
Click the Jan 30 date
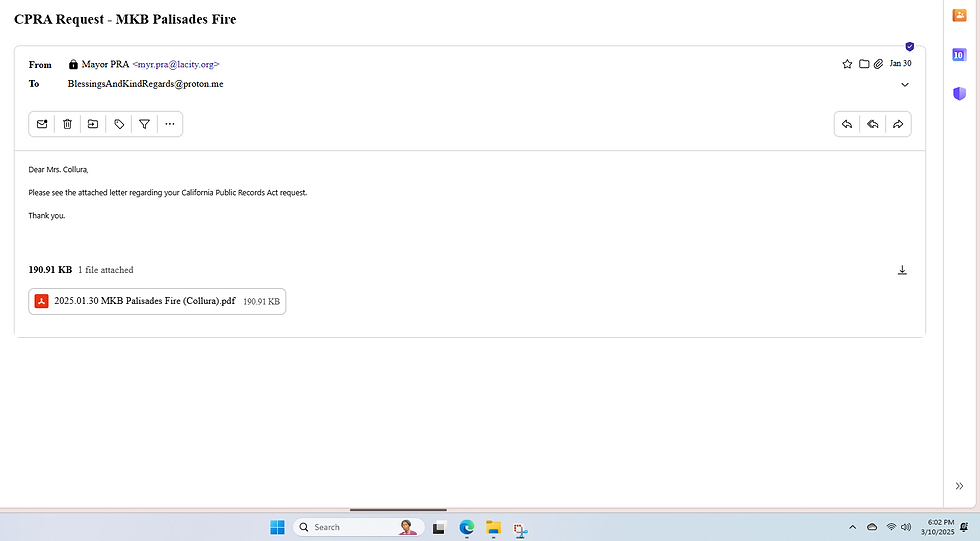pos(900,64)
